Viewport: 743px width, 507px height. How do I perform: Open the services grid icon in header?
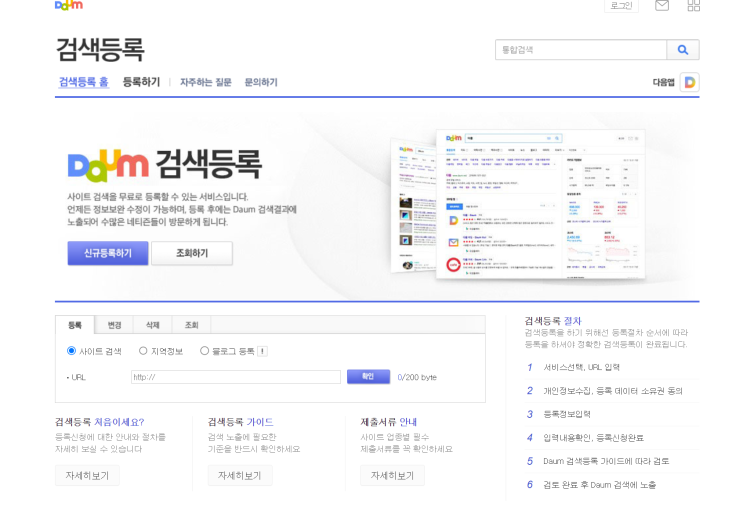coord(694,5)
